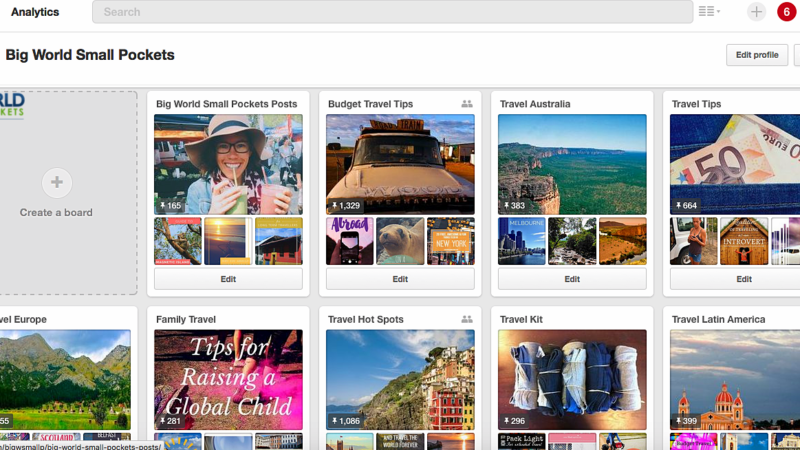Open the Budget Travel Tips truck cover image

point(400,164)
